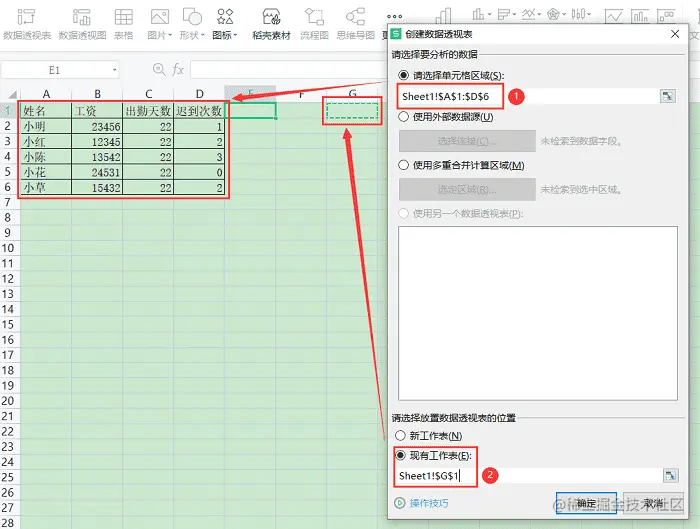Click the Sheet1!$A$1:$D$6 range input
The image size is (700, 529).
click(528, 96)
